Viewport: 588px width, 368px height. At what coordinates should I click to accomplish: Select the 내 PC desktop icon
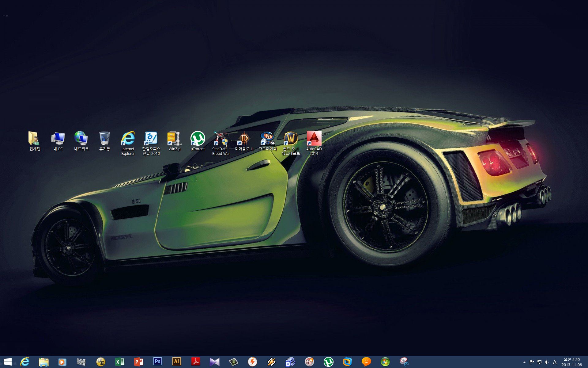tap(58, 141)
